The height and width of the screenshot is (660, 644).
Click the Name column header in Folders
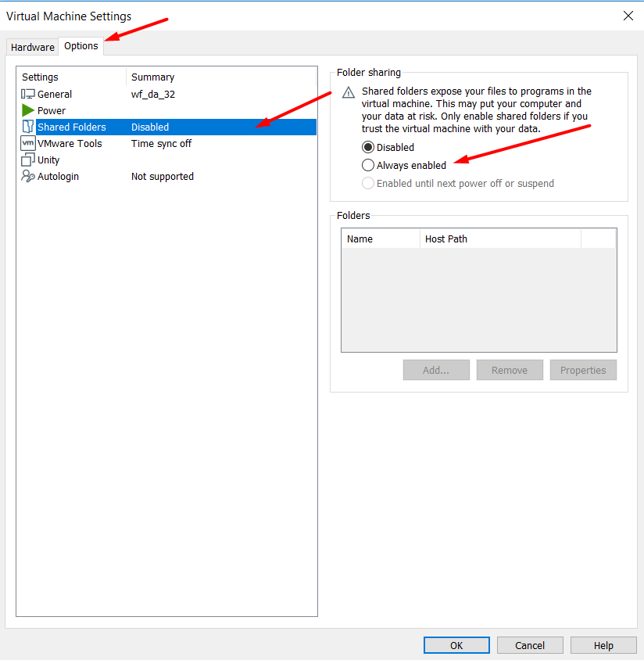[x=381, y=239]
